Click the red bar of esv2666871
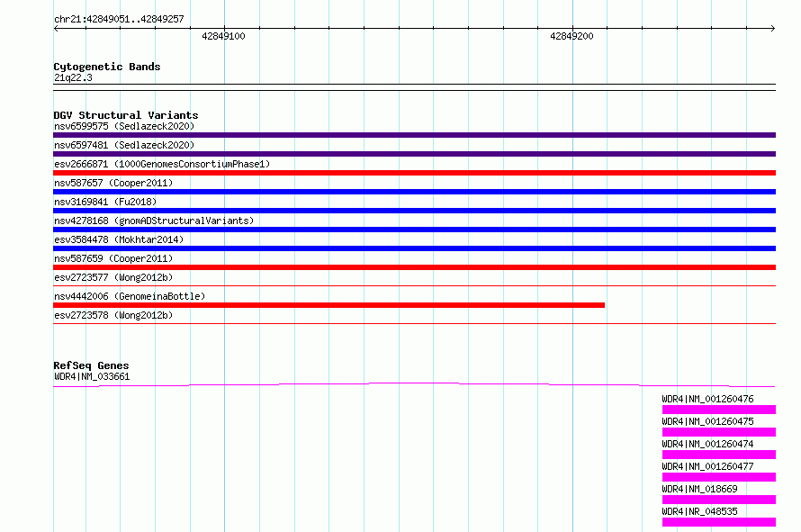 point(414,173)
